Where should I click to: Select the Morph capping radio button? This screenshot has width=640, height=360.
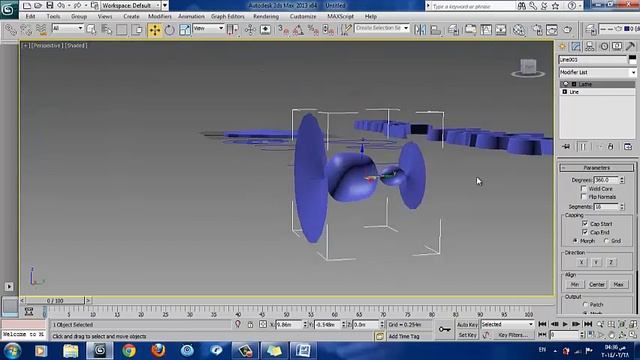pyautogui.click(x=575, y=241)
